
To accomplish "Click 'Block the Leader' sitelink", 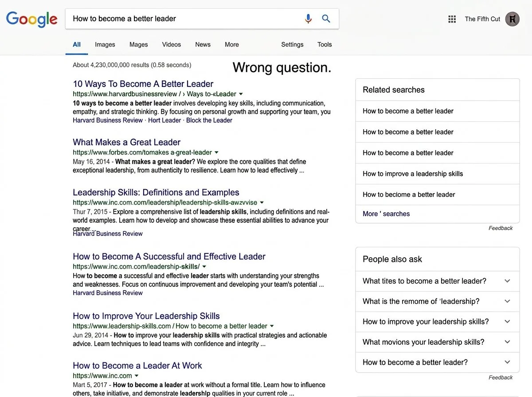I will [209, 120].
